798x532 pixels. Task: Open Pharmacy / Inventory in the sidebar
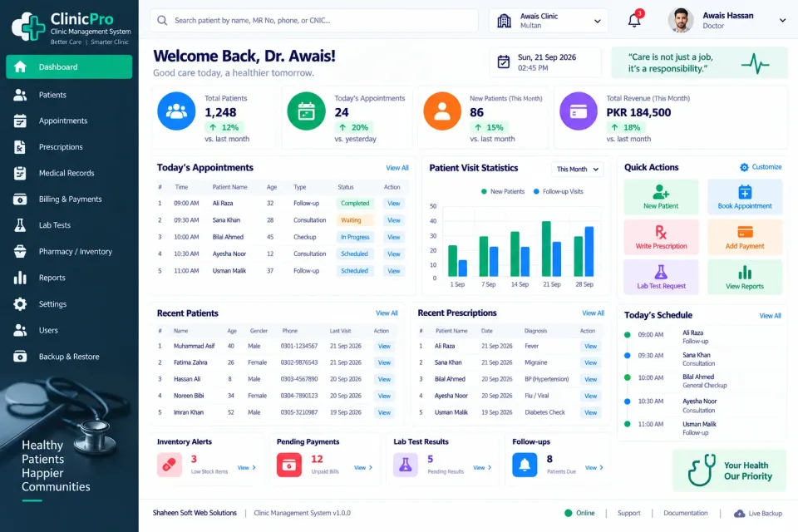[x=69, y=252]
